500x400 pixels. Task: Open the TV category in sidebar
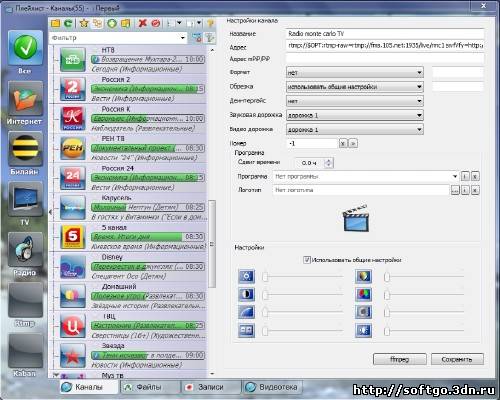click(x=25, y=199)
